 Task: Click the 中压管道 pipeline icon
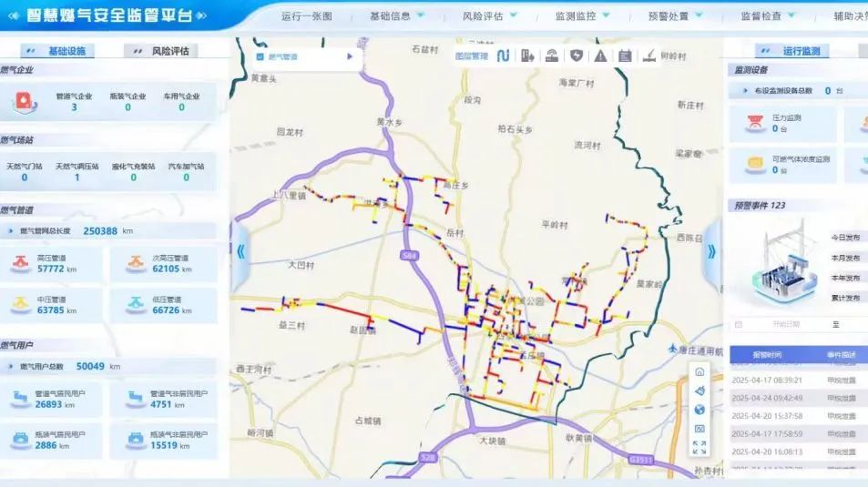pos(21,305)
